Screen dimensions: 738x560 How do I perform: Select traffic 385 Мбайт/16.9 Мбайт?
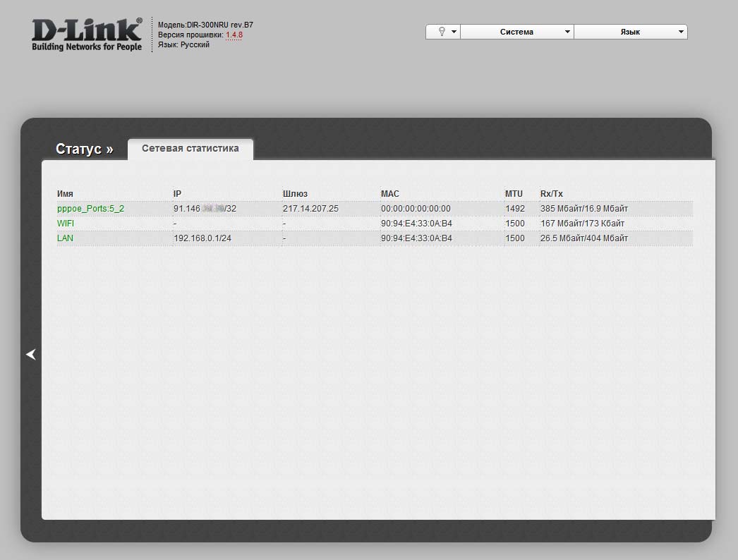coord(584,209)
